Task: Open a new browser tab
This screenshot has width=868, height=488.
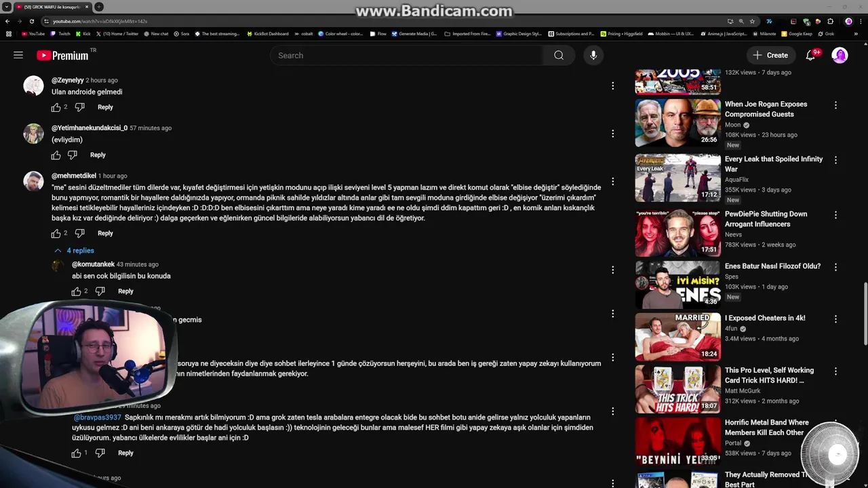Action: pyautogui.click(x=99, y=7)
